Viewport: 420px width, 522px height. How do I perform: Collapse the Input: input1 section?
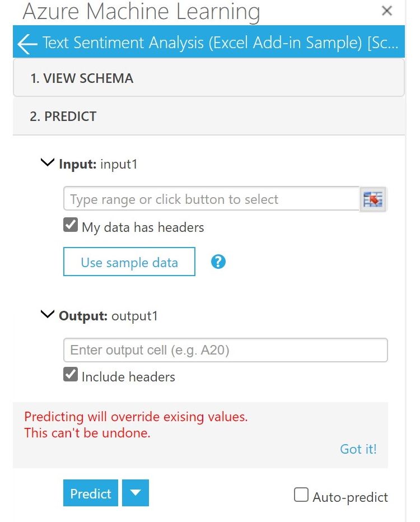pyautogui.click(x=47, y=162)
